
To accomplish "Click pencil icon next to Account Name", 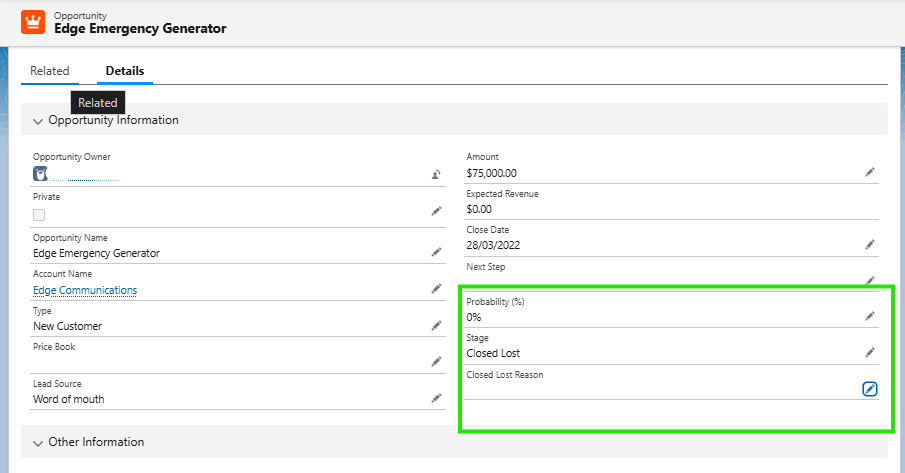I will (436, 289).
